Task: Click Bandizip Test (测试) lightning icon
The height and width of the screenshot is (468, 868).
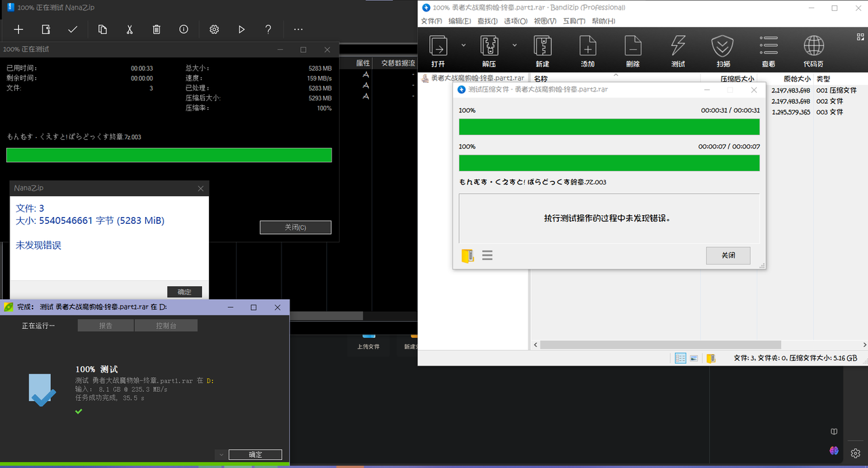Action: pos(678,51)
